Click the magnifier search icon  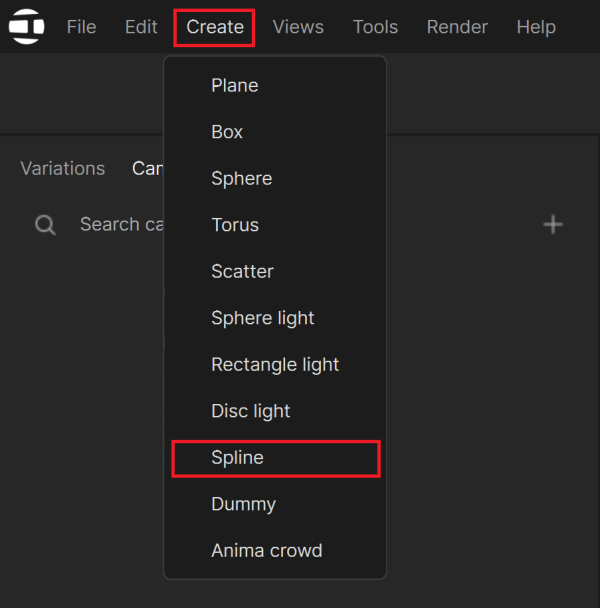click(x=45, y=225)
